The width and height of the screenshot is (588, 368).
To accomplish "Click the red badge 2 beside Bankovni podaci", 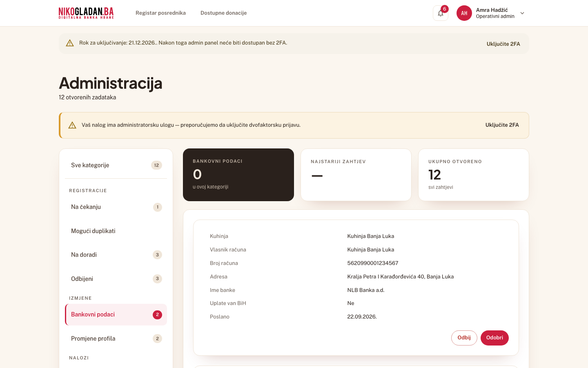I will click(x=157, y=315).
